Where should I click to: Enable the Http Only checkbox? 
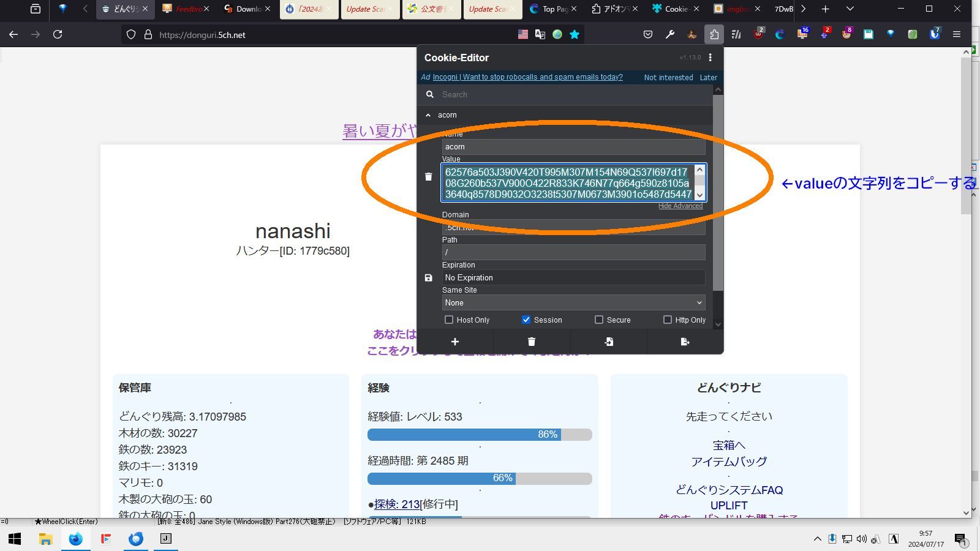point(668,320)
